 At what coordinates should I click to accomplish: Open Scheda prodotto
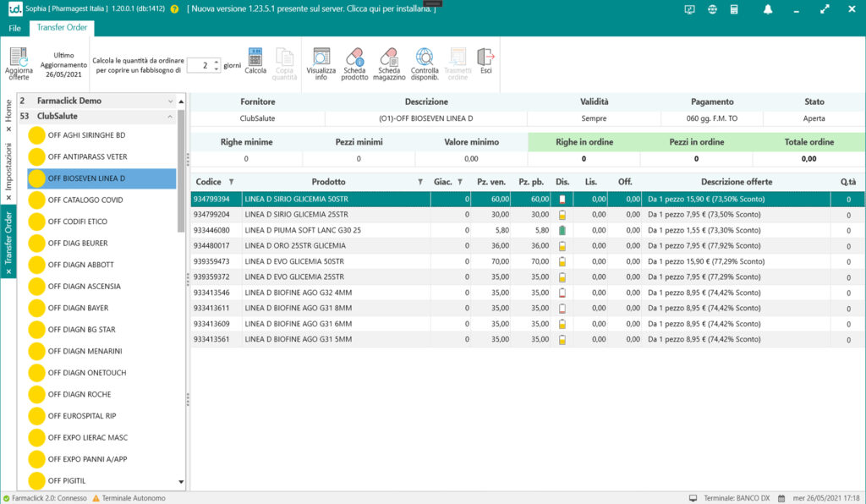(x=354, y=58)
